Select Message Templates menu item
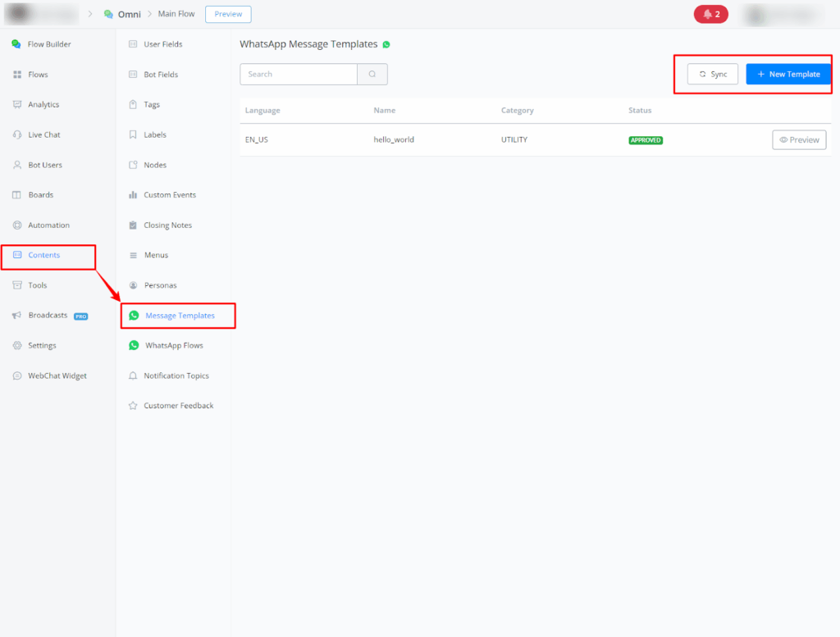 (180, 316)
